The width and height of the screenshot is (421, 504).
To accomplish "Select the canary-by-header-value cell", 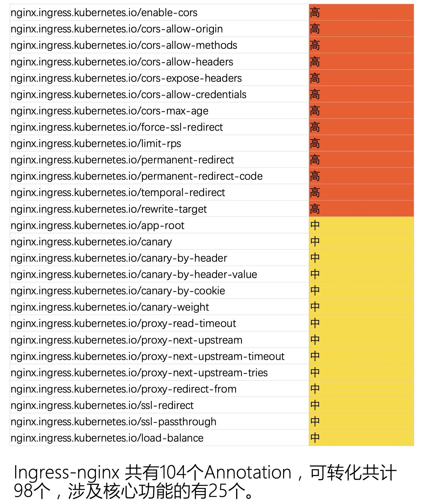I will [x=159, y=274].
